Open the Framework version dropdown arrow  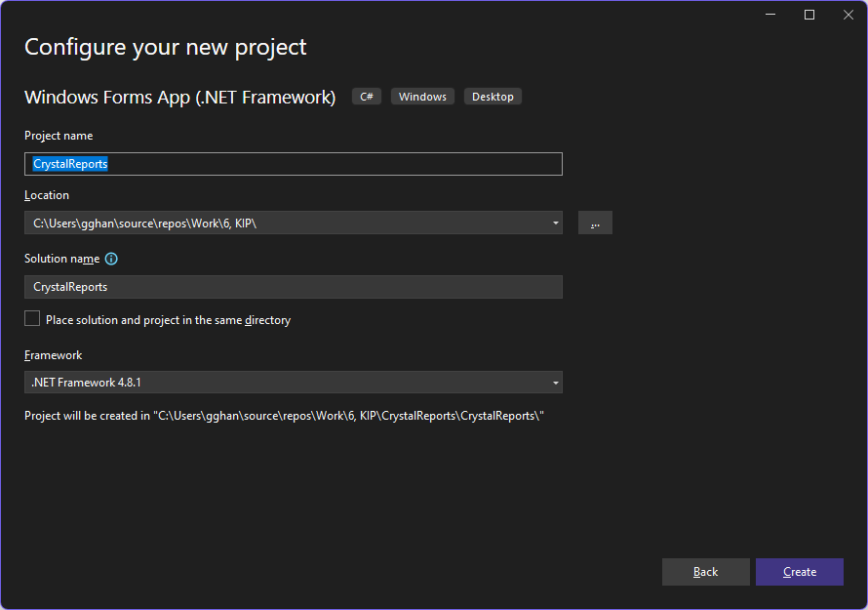[556, 383]
